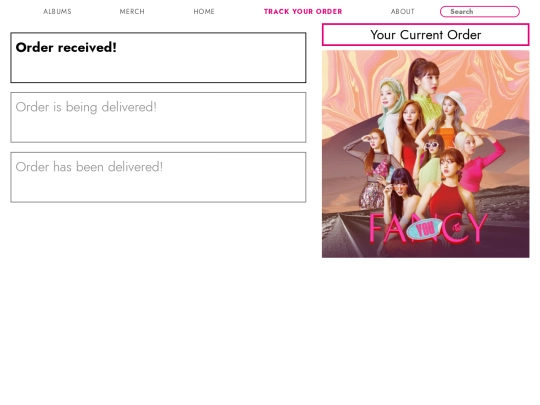Select the Order received status box
This screenshot has width=540, height=405.
[158, 58]
